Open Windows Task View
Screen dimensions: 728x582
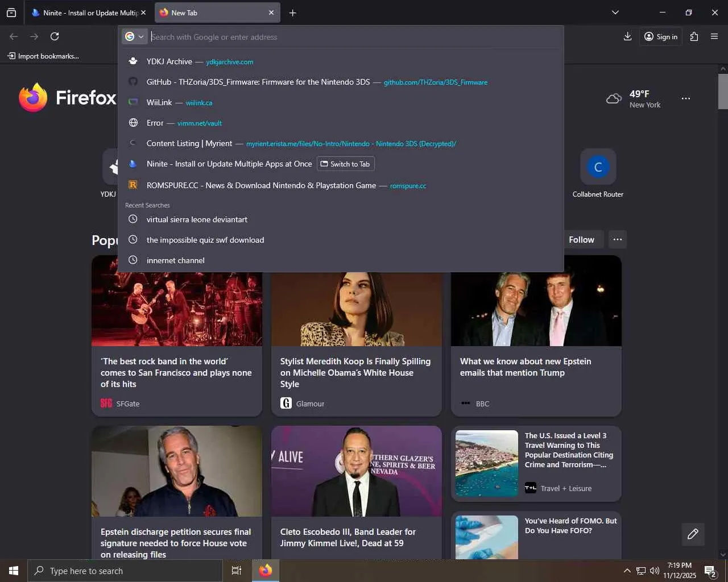pos(237,571)
